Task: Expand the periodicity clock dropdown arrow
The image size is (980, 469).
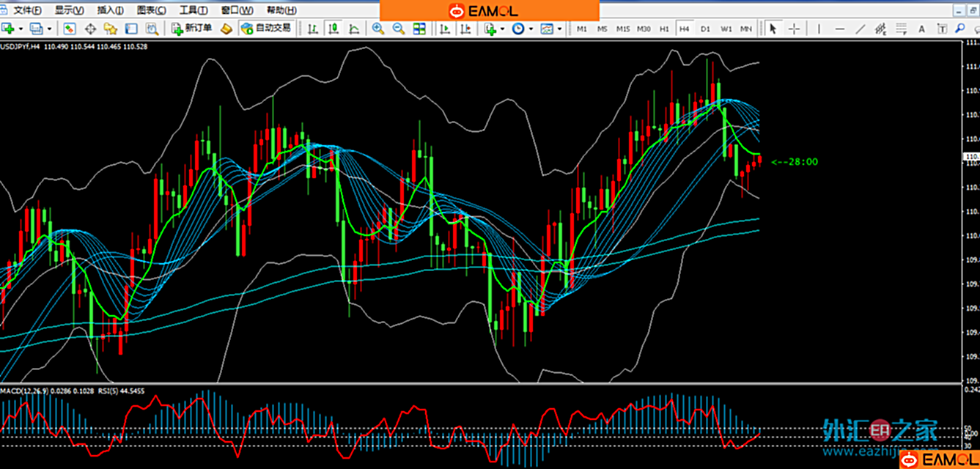Action: 530,29
